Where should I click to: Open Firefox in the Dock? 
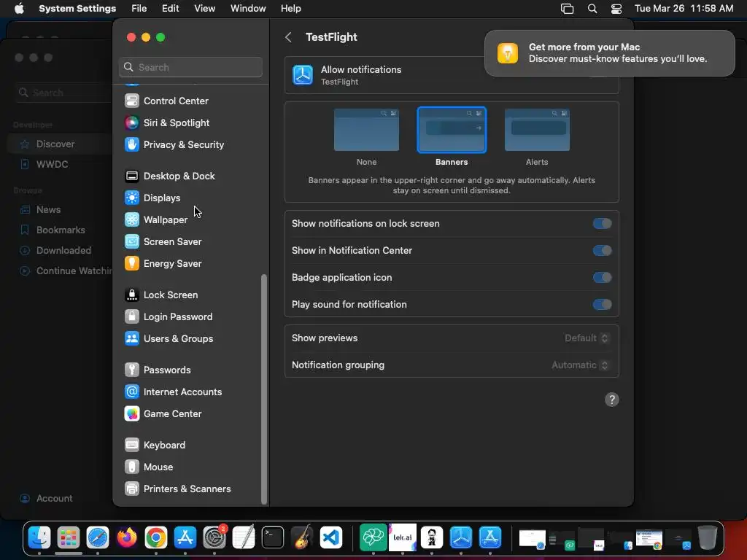coord(127,538)
